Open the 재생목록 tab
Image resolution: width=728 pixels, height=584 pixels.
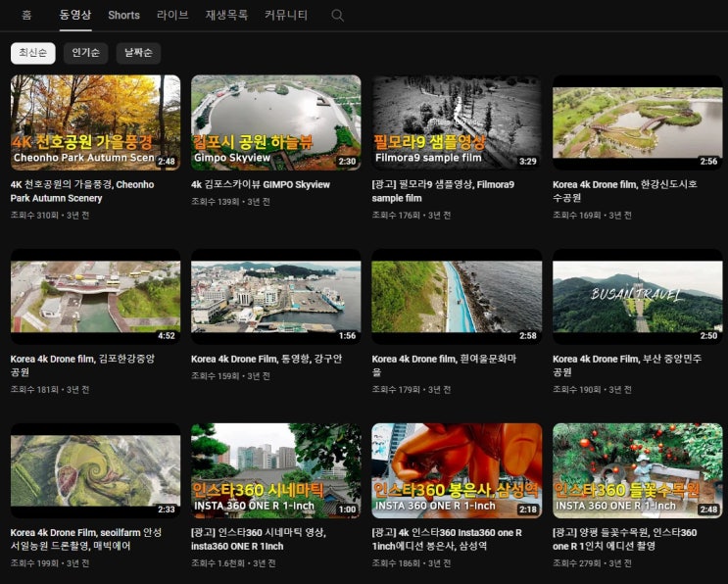tap(226, 15)
